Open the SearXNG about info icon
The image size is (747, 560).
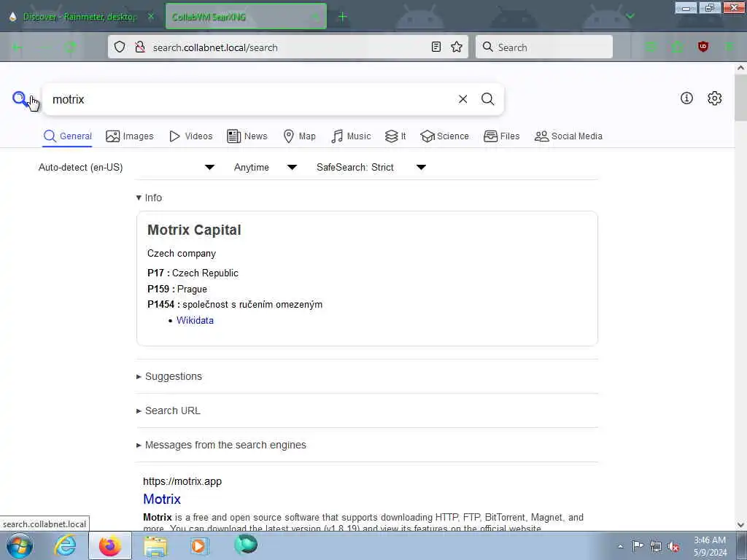(x=686, y=98)
